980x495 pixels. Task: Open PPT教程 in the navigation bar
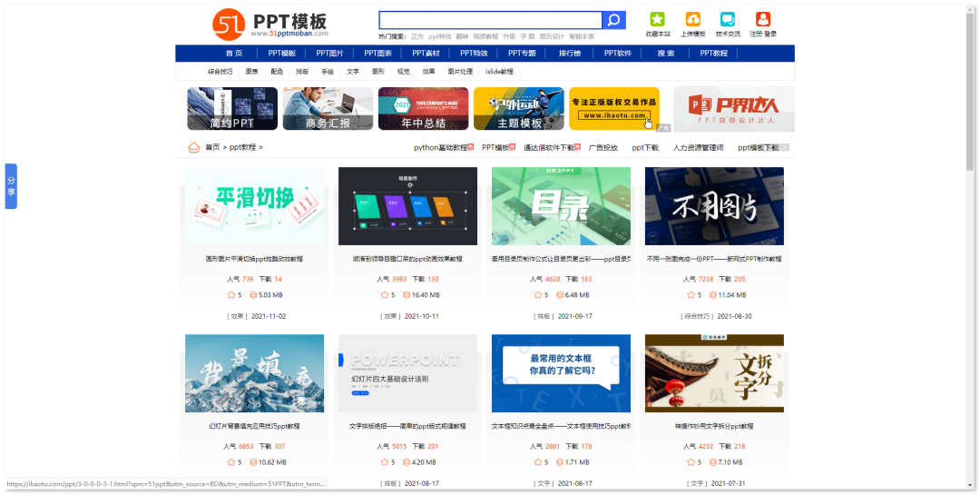(x=714, y=54)
